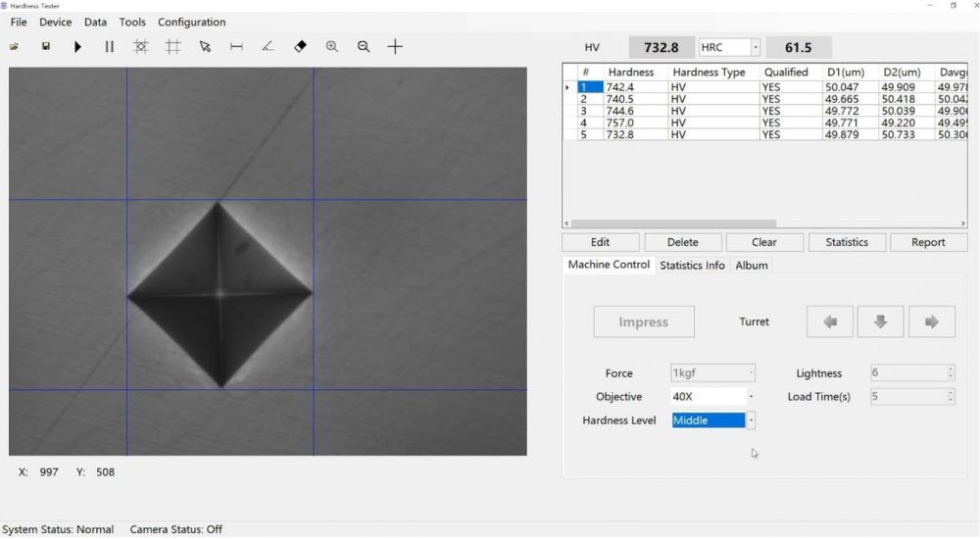Select the pointer arrow tool

pyautogui.click(x=205, y=47)
